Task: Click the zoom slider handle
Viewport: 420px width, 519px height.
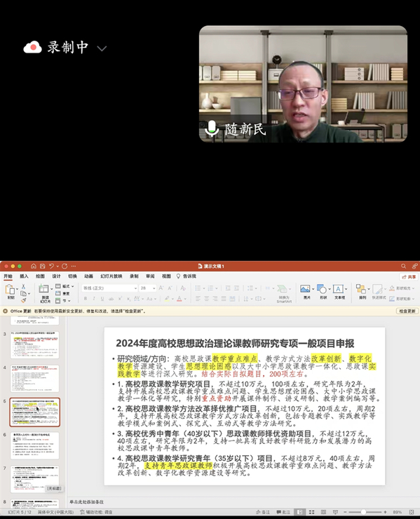Action: pos(363,512)
